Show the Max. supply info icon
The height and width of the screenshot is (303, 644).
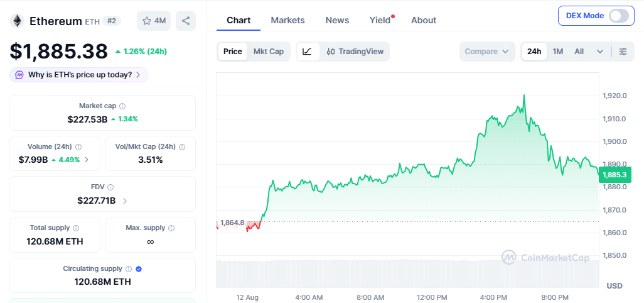[x=171, y=228]
